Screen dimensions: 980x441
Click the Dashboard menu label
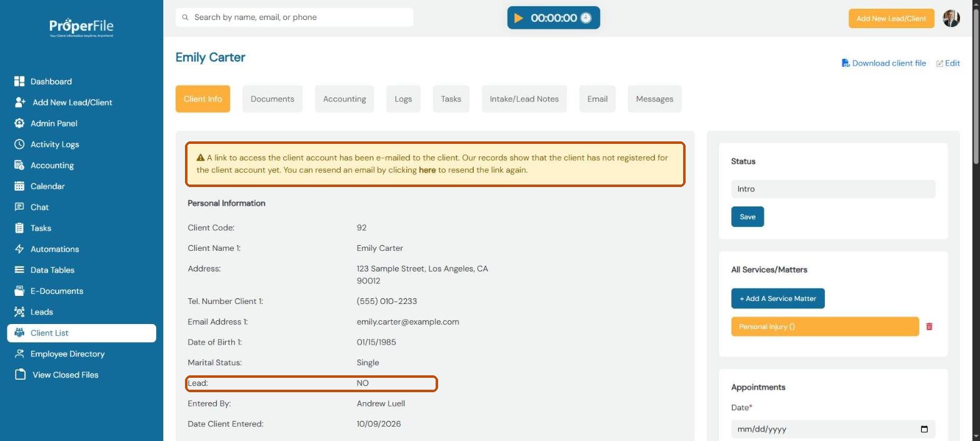pyautogui.click(x=51, y=81)
